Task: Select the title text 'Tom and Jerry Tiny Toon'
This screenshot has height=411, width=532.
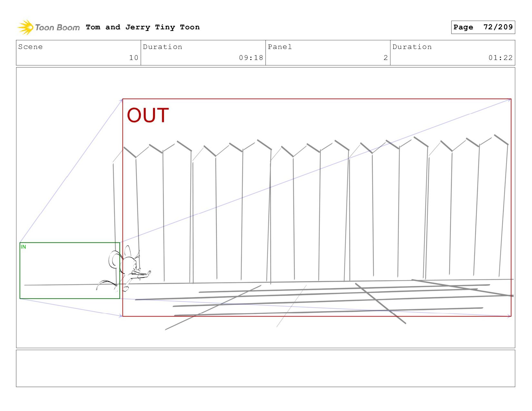Action: pos(143,27)
